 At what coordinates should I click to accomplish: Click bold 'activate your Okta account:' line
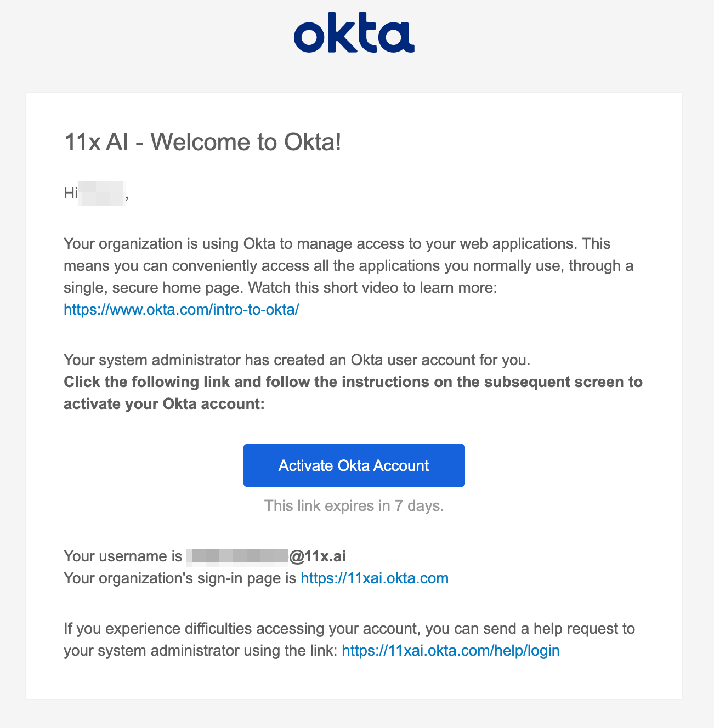coord(164,404)
